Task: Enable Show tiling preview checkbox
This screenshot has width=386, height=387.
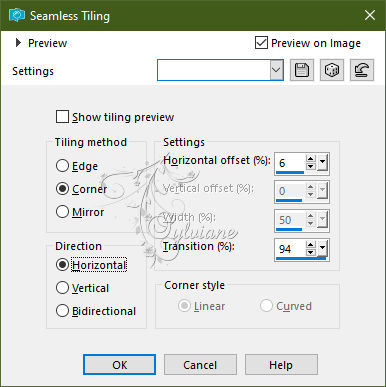Action: pyautogui.click(x=62, y=117)
